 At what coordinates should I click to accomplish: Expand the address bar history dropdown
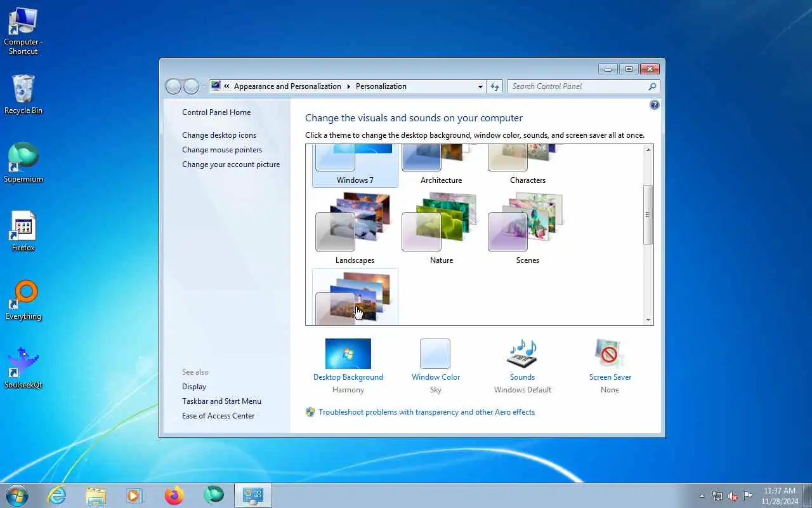click(x=480, y=86)
